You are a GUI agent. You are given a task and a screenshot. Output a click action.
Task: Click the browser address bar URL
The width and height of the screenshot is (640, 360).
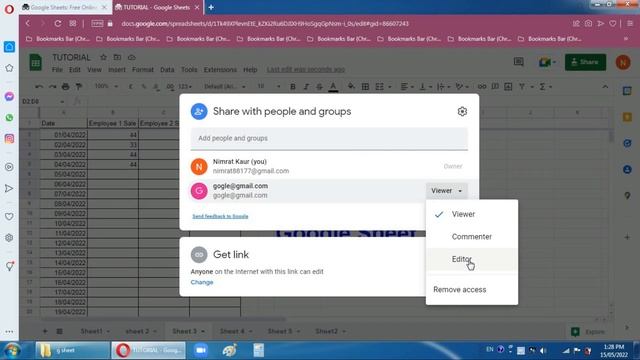265,24
